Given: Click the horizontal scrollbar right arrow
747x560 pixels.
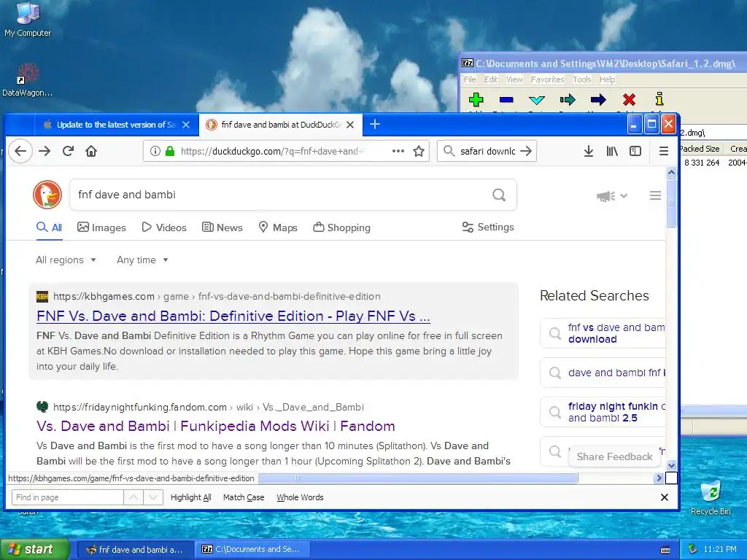Looking at the screenshot, I should 659,478.
